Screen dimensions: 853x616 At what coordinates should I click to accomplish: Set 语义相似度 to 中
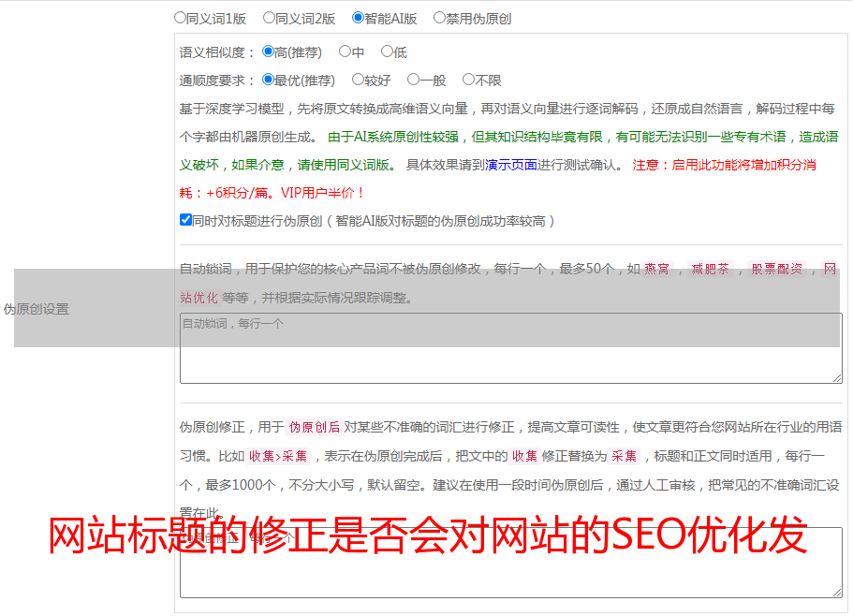tap(345, 51)
